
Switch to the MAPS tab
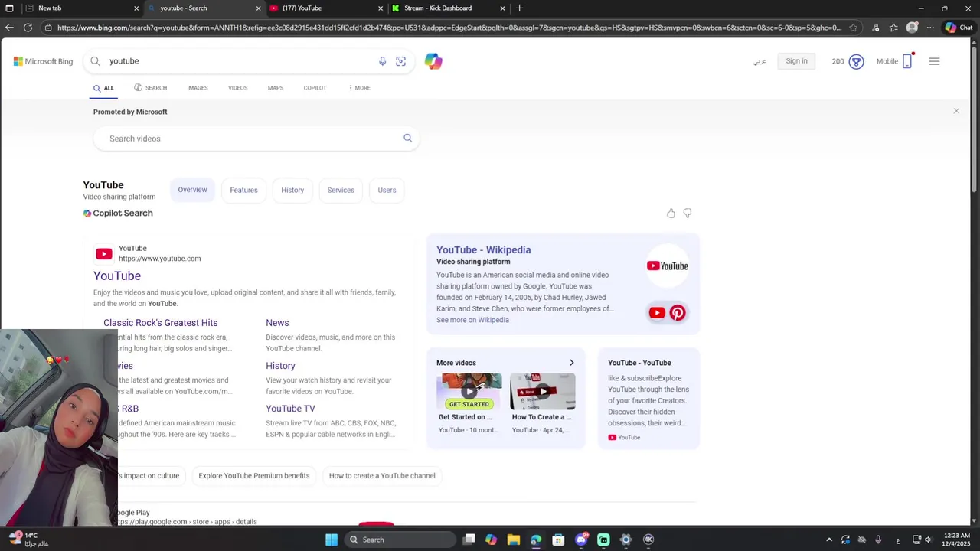click(x=276, y=88)
